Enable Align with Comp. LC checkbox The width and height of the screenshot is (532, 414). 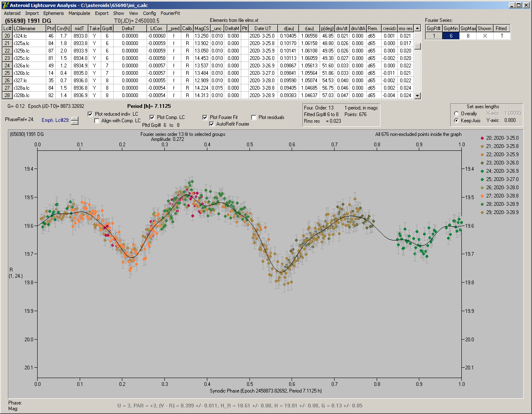coord(97,121)
